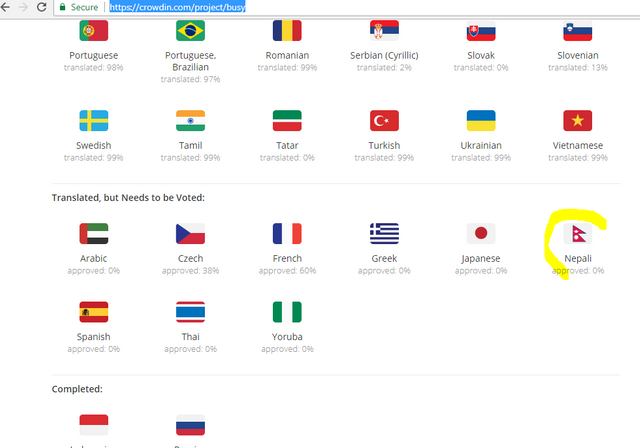
Task: Open the Vietnamese flag icon
Action: (x=578, y=120)
